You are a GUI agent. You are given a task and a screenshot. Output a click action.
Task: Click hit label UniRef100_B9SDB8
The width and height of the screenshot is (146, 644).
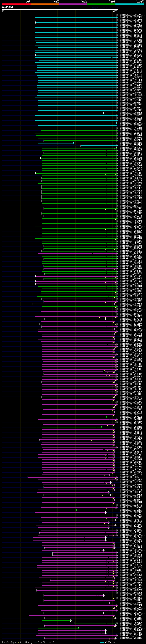tap(131, 173)
